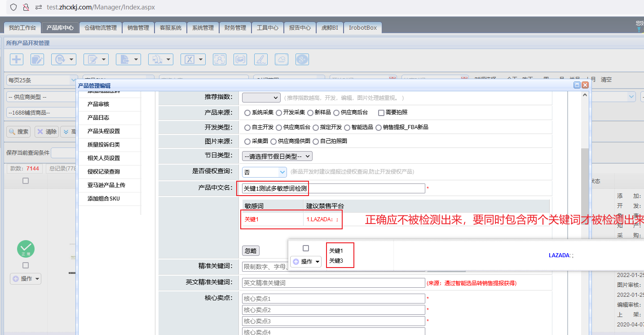
Task: Click the paintbrush toolbar icon
Action: point(261,59)
